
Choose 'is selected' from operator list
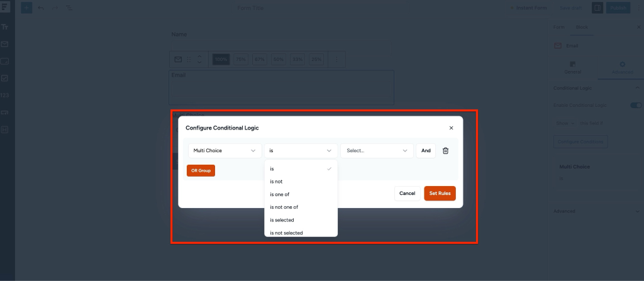[x=282, y=220]
